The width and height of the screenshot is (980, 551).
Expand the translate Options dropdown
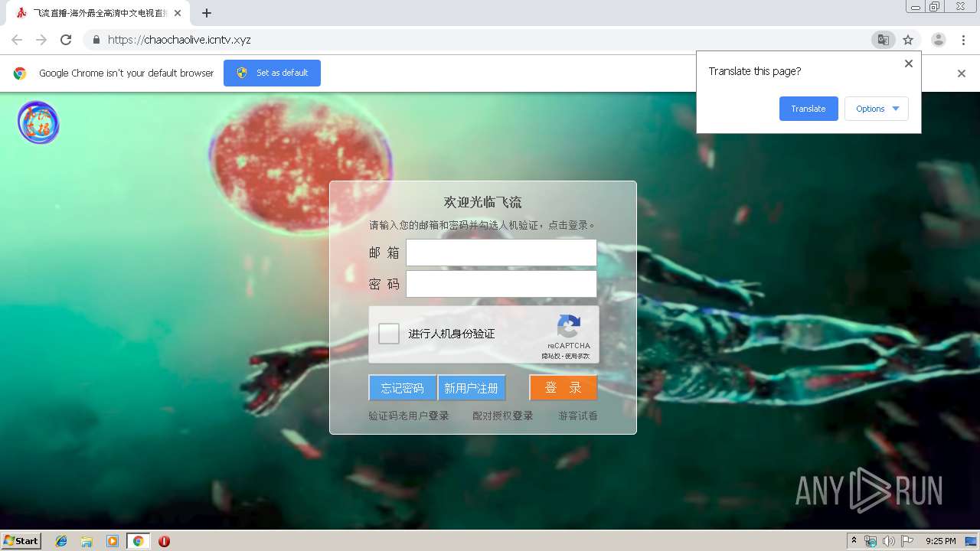click(877, 109)
